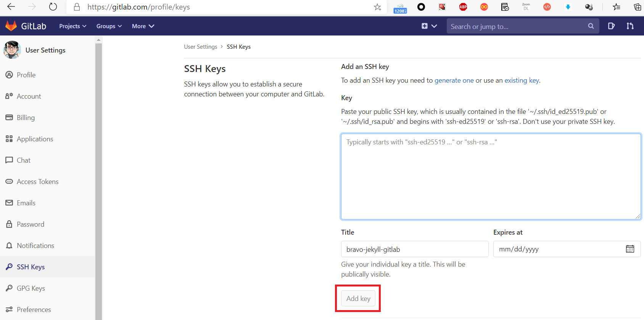Screen dimensions: 644x320
Task: Open GPG Keys settings page
Action: click(x=31, y=288)
